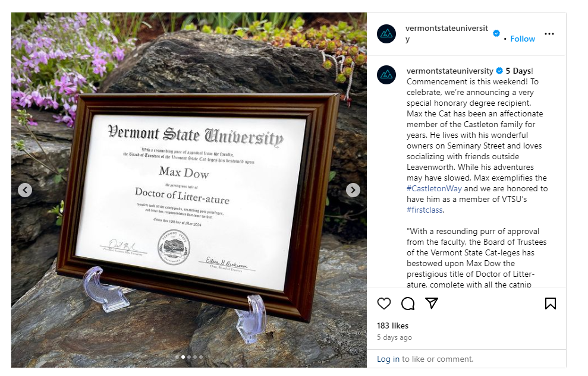Jump to first carousel dot indicator
Screen dimensions: 588x376
177,357
